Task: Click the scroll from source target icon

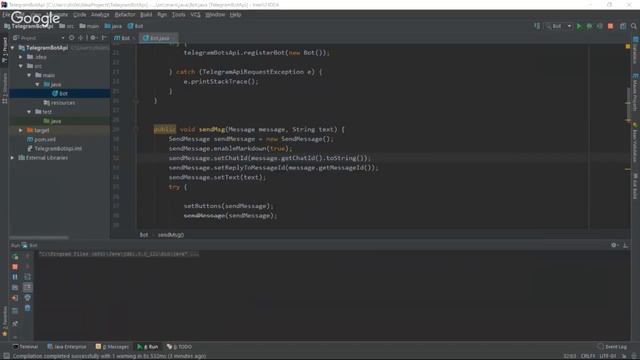Action: pos(72,38)
